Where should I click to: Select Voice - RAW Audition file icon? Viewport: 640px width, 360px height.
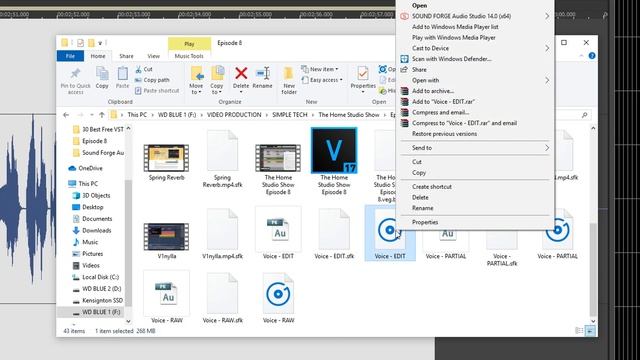tap(167, 293)
